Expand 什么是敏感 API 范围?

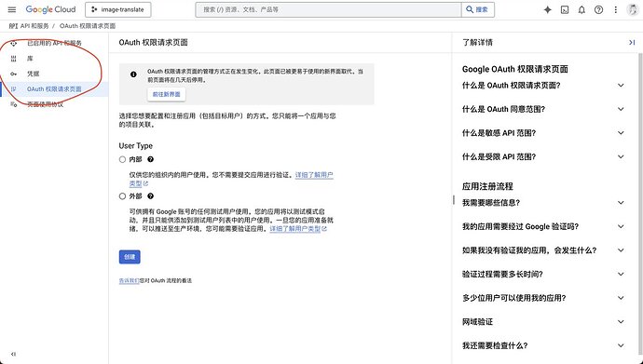(543, 133)
